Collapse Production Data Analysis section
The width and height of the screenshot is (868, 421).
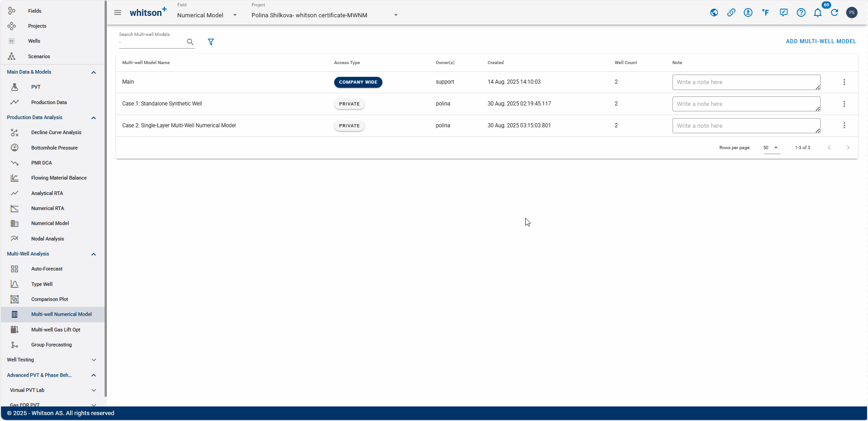[94, 118]
